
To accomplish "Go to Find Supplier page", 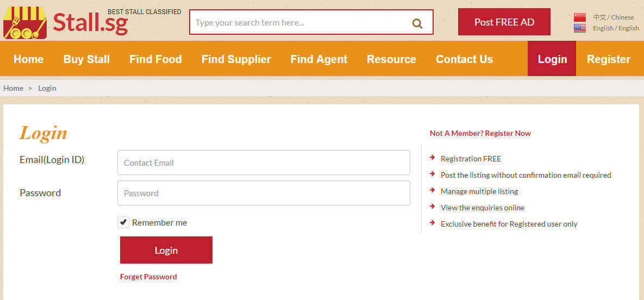I will coord(236,59).
